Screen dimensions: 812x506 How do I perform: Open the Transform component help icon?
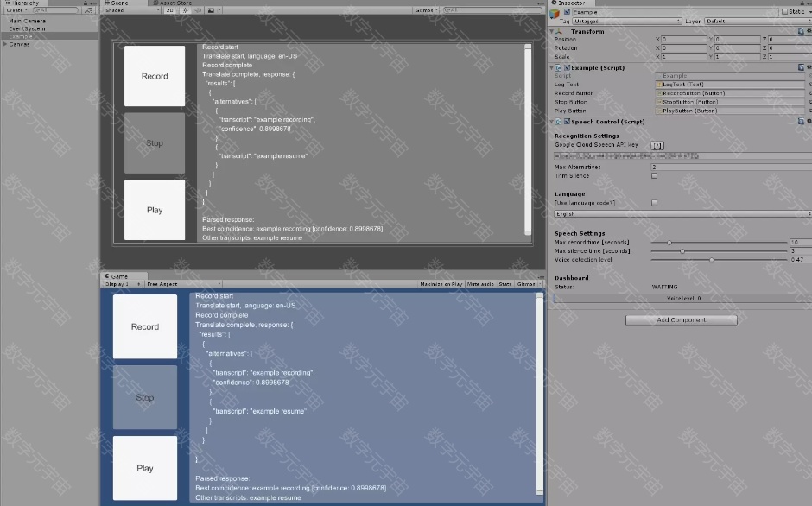[x=802, y=31]
